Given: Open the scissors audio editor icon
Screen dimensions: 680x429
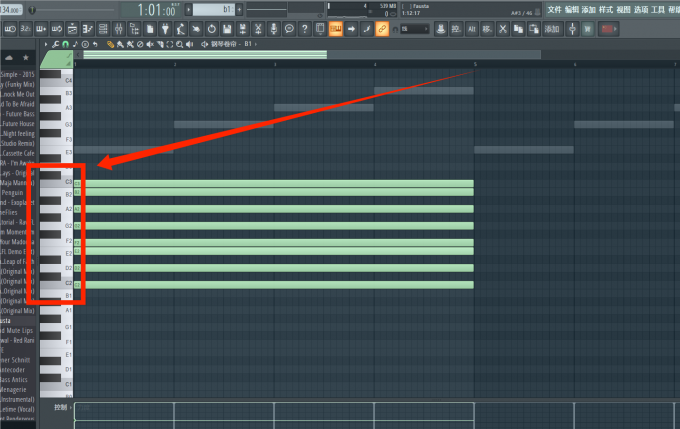Looking at the screenshot, I should [258, 29].
